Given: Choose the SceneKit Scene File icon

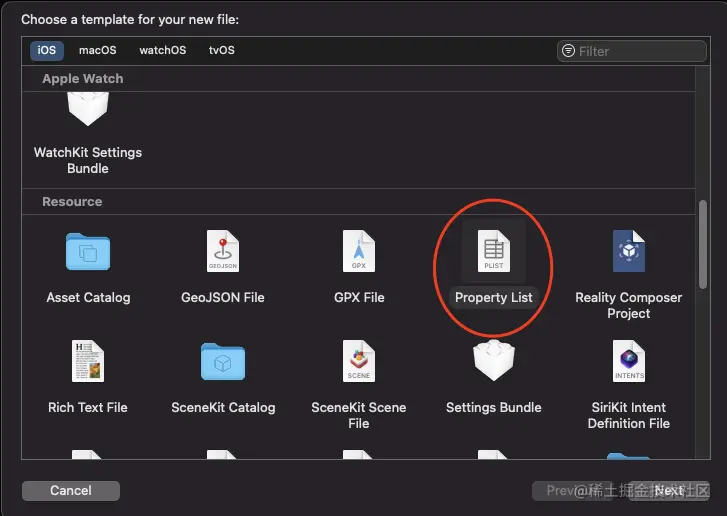Looking at the screenshot, I should click(359, 361).
